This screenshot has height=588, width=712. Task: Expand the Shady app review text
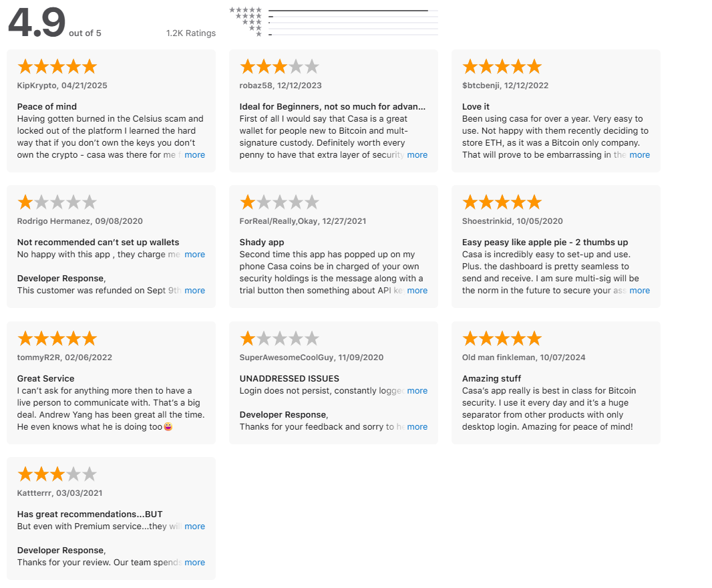pyautogui.click(x=417, y=291)
